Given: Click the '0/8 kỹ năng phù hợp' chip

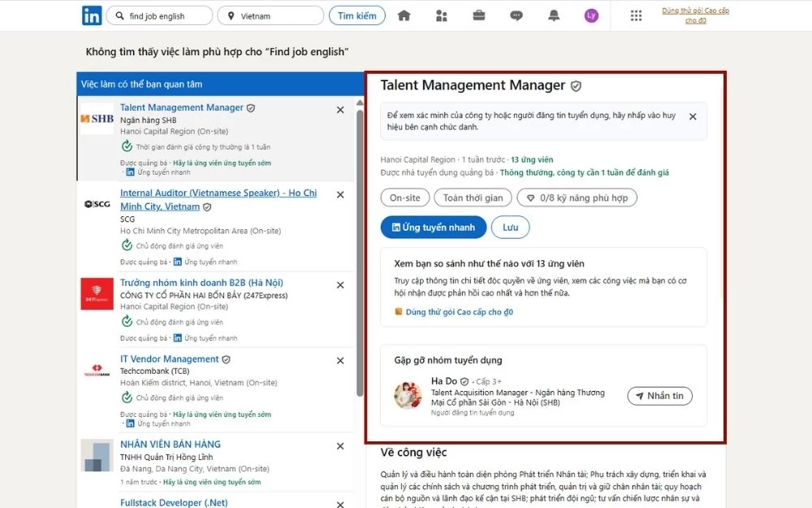Looking at the screenshot, I should point(577,197).
